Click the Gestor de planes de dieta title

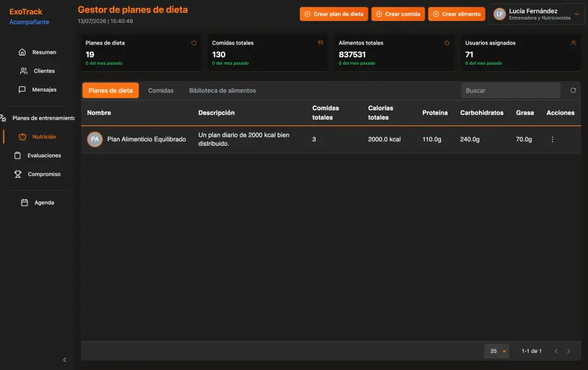coord(133,10)
